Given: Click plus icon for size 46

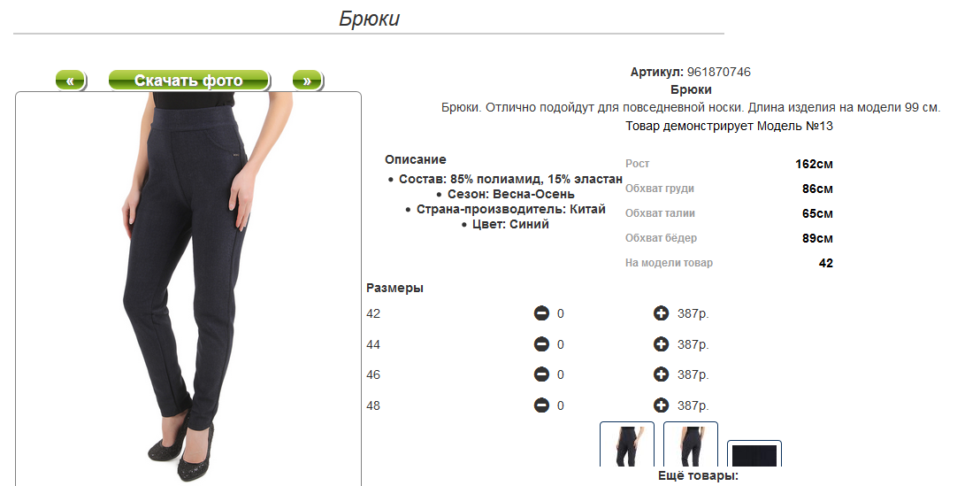Looking at the screenshot, I should pos(661,374).
